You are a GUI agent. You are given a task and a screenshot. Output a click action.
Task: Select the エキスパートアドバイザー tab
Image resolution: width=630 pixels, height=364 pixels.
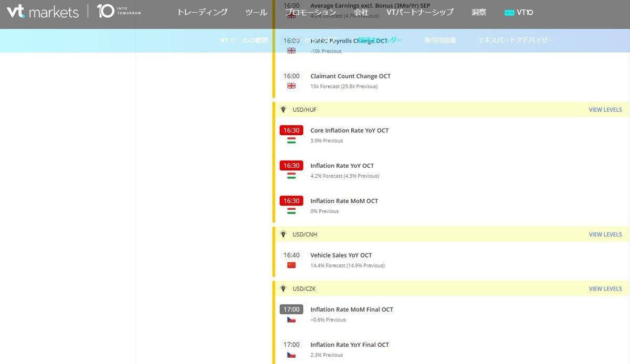tap(516, 40)
